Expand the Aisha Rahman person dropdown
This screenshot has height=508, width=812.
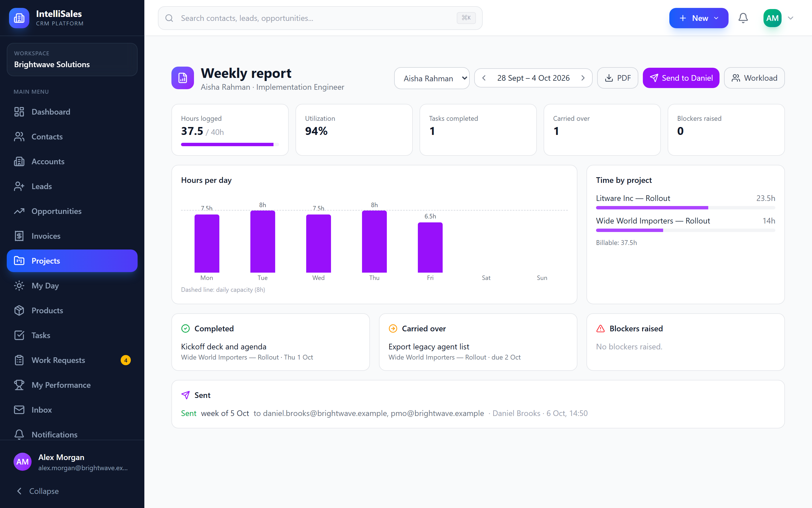[431, 78]
